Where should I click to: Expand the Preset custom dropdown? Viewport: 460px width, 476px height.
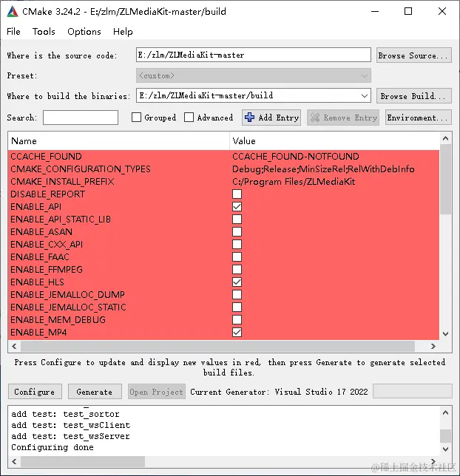tap(254, 75)
